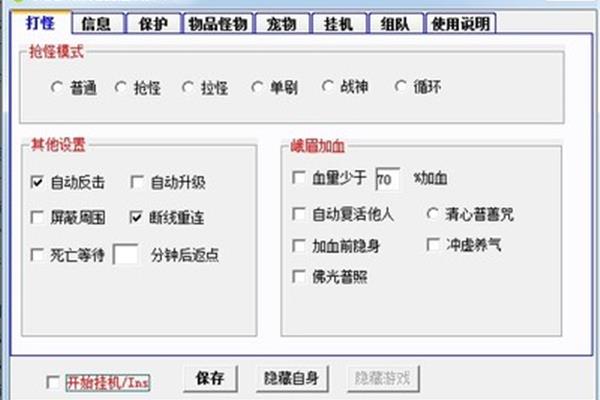
Task: Select the 循环 mode
Action: [401, 87]
